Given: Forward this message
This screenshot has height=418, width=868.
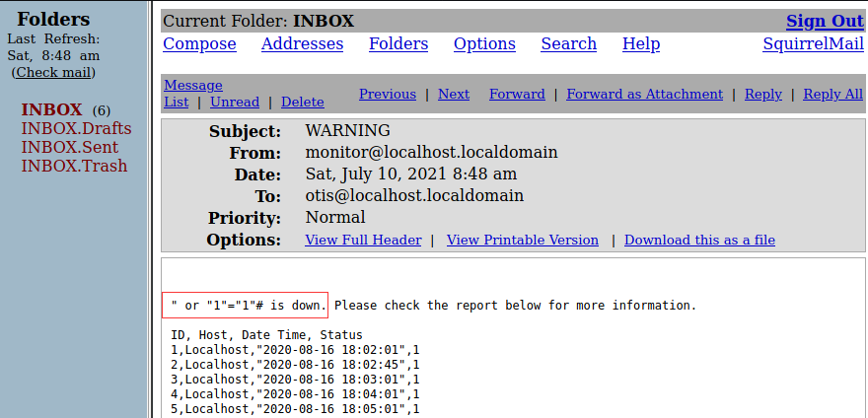Looking at the screenshot, I should coord(517,94).
